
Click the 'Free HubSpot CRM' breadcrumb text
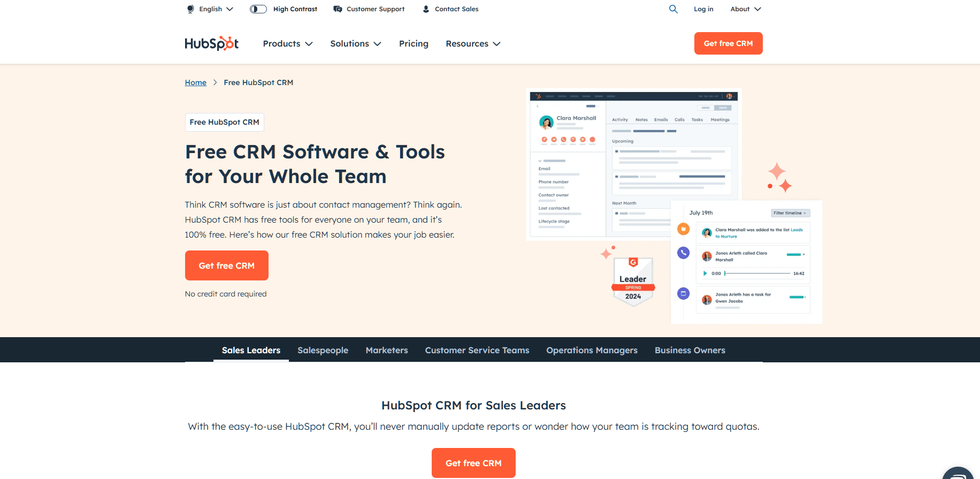click(x=258, y=82)
